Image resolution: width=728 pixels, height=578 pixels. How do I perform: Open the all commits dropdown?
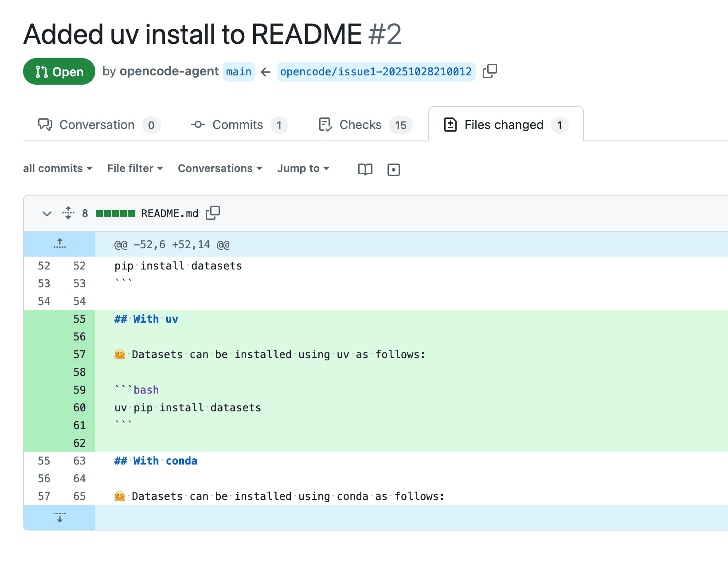[58, 168]
